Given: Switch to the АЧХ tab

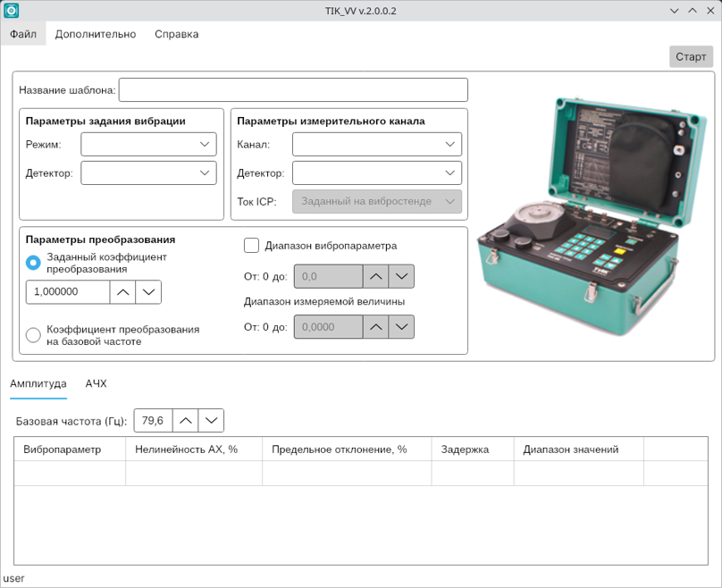Looking at the screenshot, I should coord(96,383).
